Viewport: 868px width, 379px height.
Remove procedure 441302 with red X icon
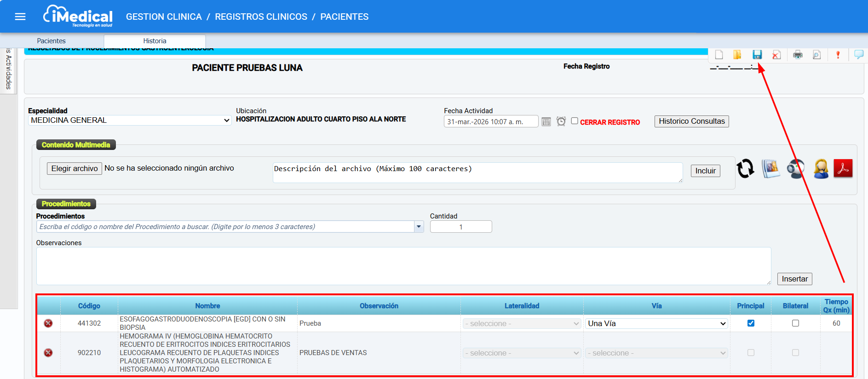pyautogui.click(x=48, y=323)
